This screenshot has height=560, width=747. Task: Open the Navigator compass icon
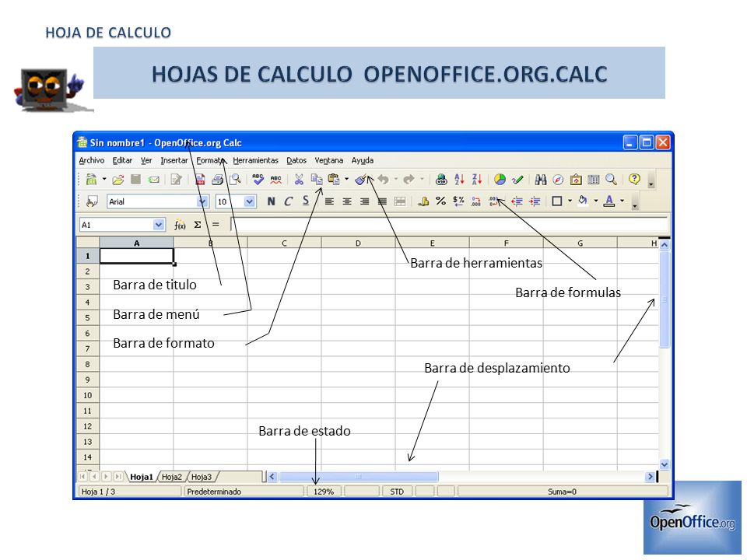click(558, 180)
